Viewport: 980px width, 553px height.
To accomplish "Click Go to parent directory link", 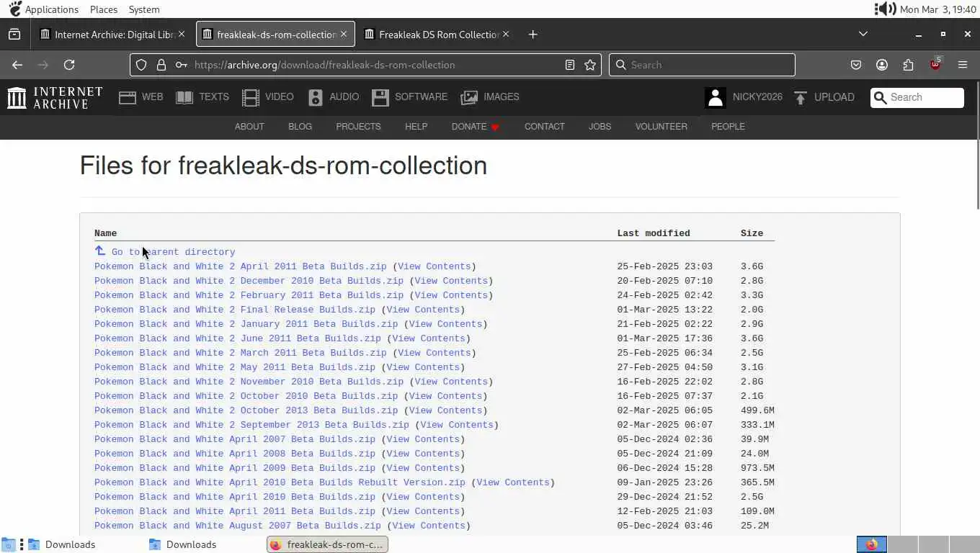I will [173, 252].
